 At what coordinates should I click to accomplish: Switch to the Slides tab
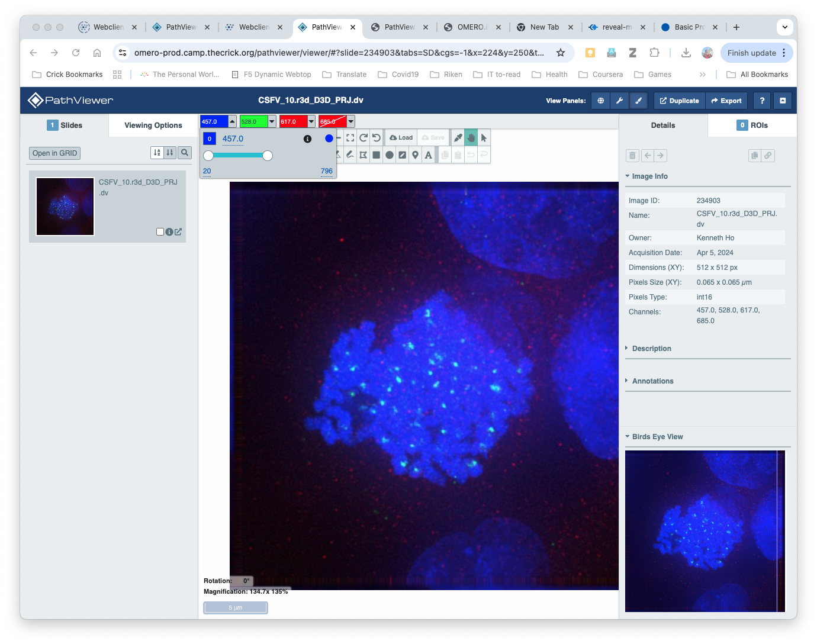pyautogui.click(x=65, y=125)
